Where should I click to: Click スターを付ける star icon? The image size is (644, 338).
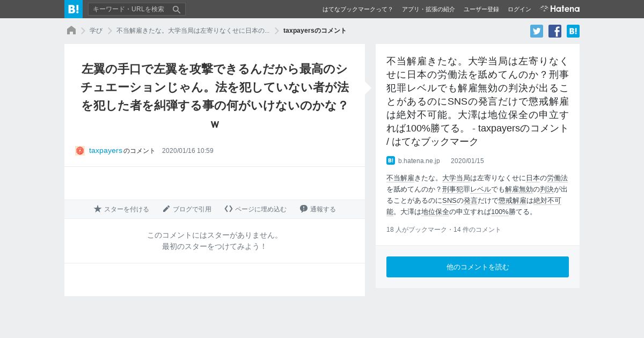coord(121,209)
